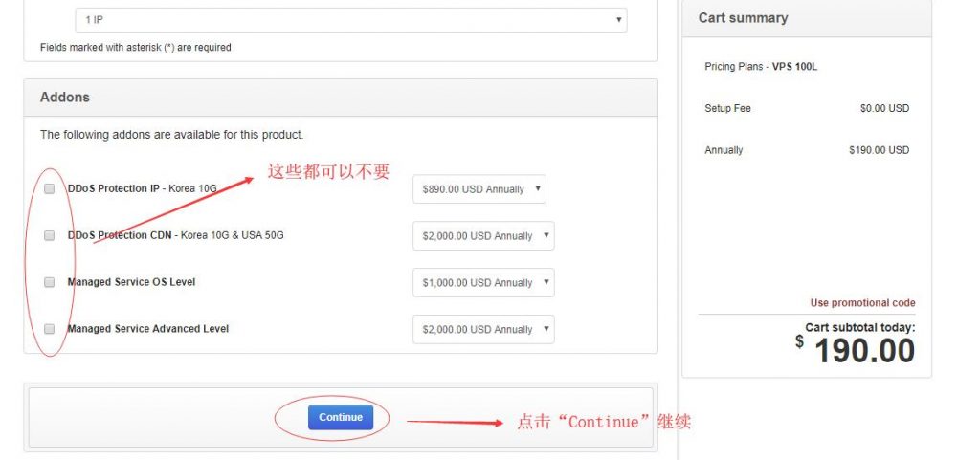980x460 pixels.
Task: Click the DDoS Protection CDN label text
Action: click(x=176, y=235)
